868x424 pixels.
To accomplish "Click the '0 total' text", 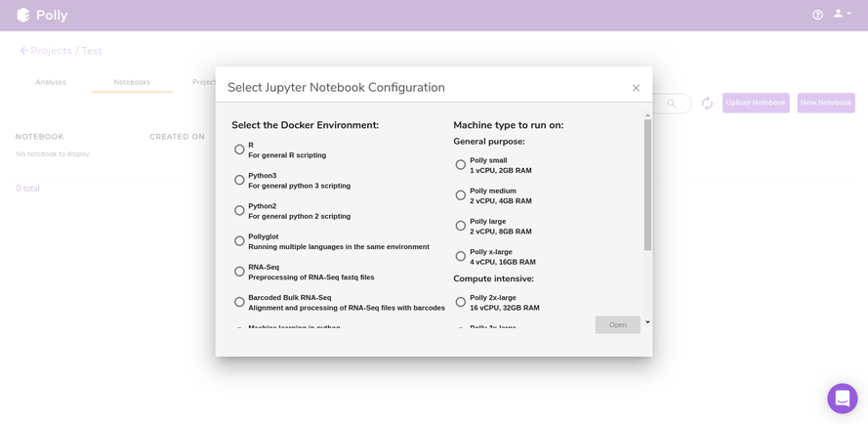I will [x=27, y=189].
